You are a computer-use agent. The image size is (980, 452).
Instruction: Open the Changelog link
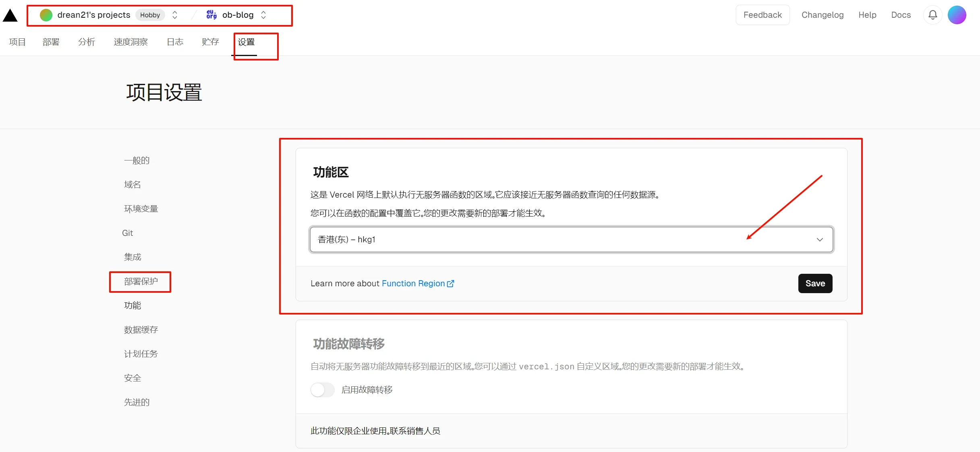pos(822,15)
